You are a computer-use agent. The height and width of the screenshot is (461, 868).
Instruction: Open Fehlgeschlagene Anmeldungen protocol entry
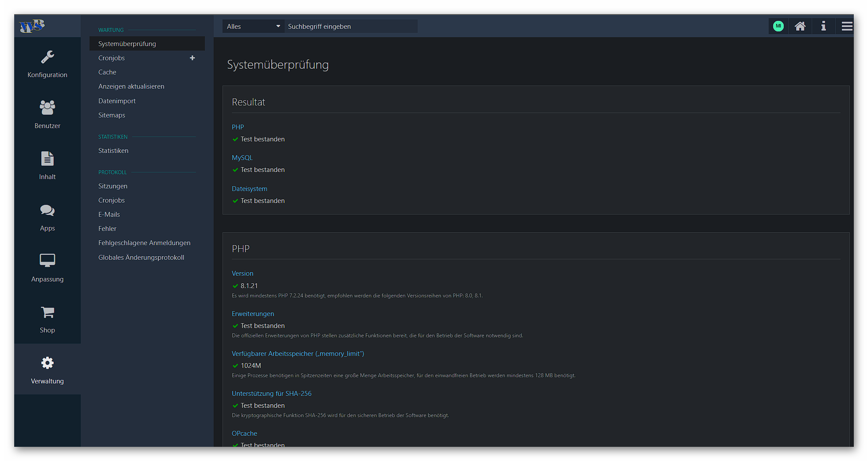(144, 243)
